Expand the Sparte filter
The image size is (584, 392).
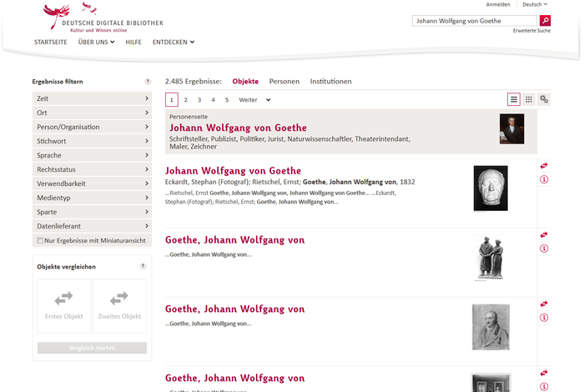coord(92,212)
